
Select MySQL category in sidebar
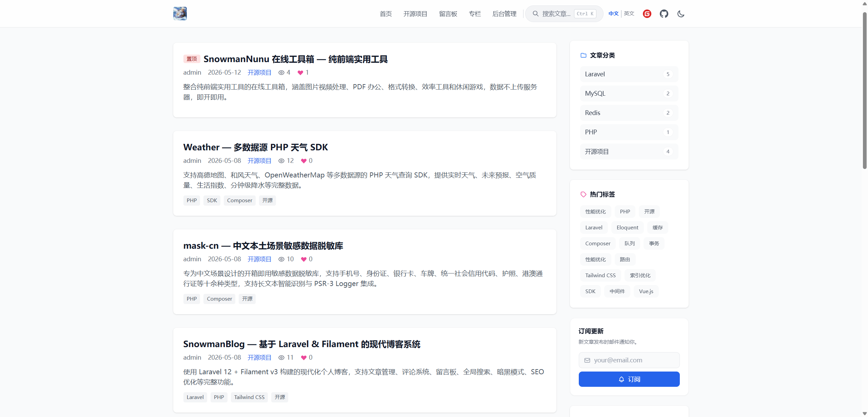click(x=629, y=93)
